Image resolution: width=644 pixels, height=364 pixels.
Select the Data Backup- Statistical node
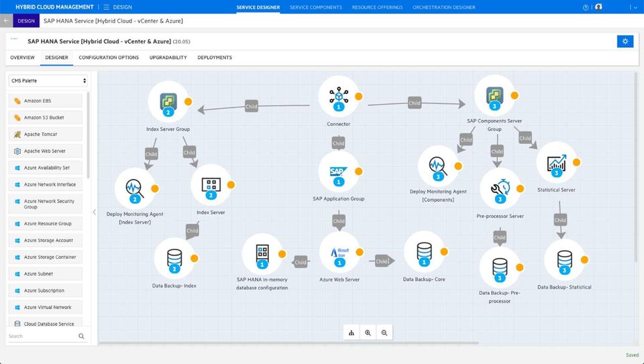click(564, 260)
